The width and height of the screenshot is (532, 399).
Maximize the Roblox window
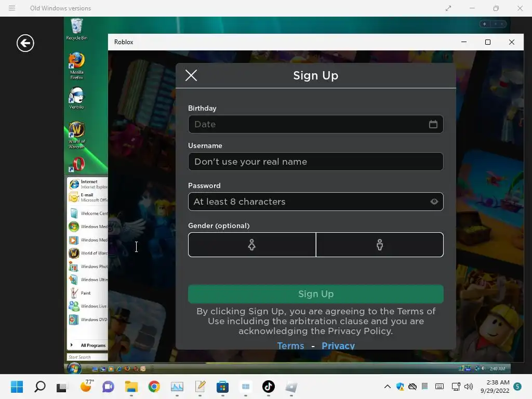(487, 42)
